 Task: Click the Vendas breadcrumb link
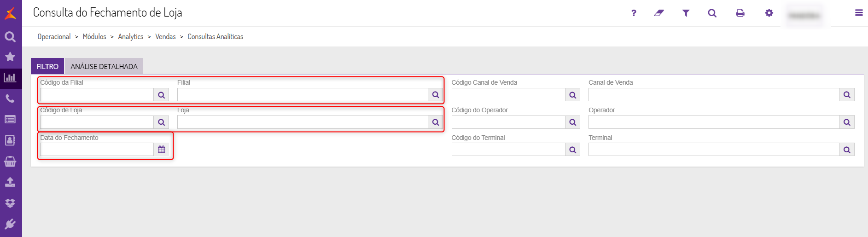click(x=165, y=37)
